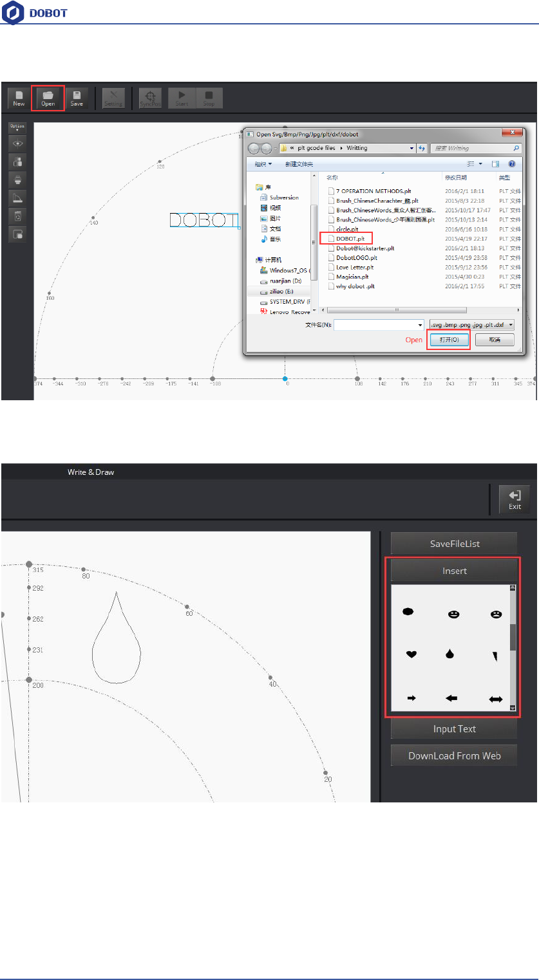Select file Magician.plt
This screenshot has height=980, width=539.
point(348,277)
